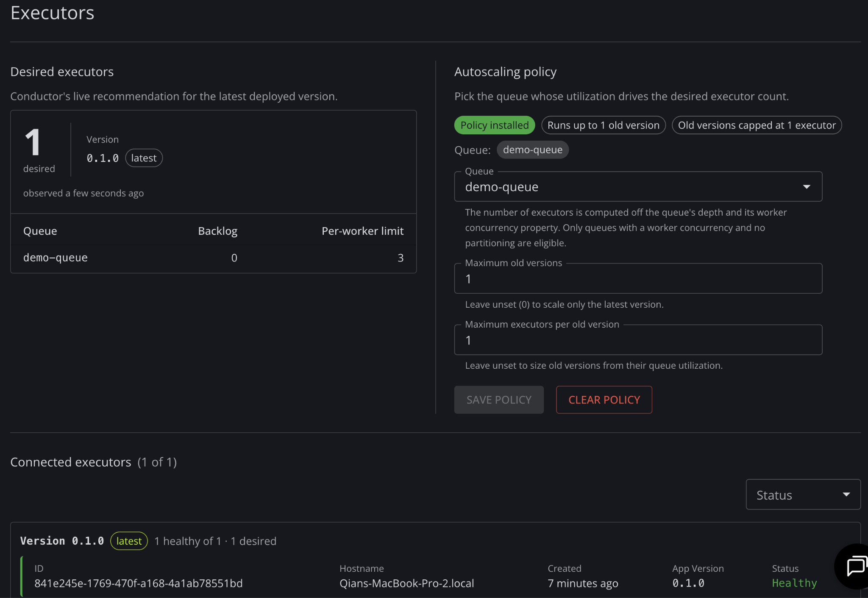Click the Runs up to 1 old version chip
The height and width of the screenshot is (598, 868).
pos(604,125)
